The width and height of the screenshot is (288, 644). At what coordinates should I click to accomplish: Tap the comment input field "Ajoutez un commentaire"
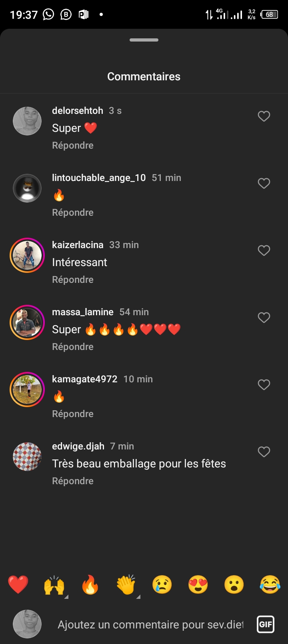coord(150,624)
